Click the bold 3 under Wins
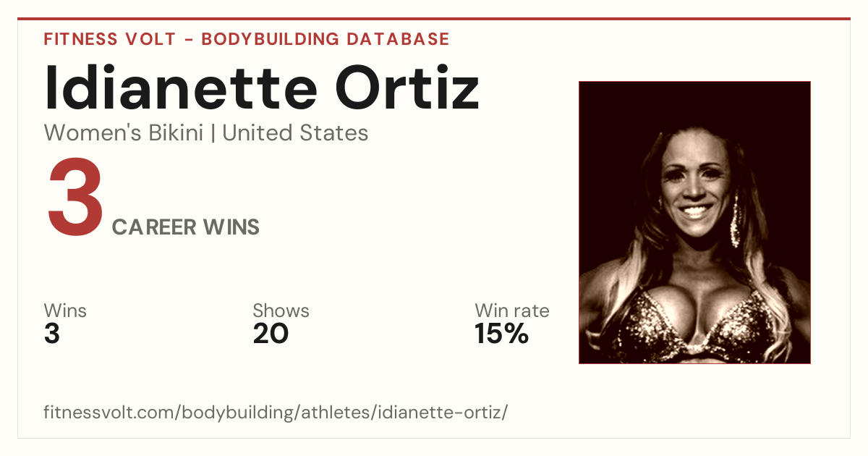 (52, 334)
